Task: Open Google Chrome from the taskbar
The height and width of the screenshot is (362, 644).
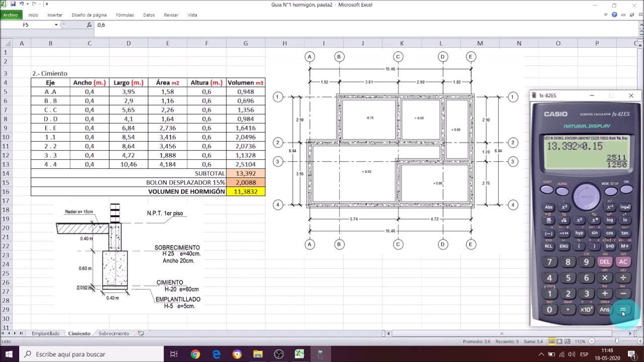Action: pos(195,354)
